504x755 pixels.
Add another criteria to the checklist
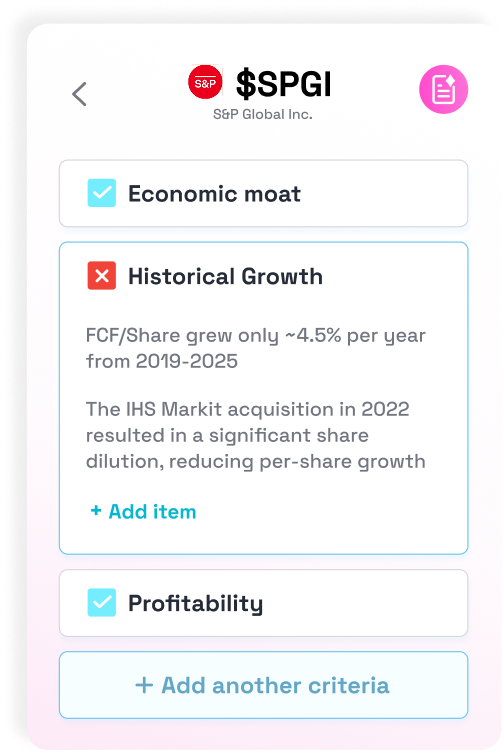point(263,685)
